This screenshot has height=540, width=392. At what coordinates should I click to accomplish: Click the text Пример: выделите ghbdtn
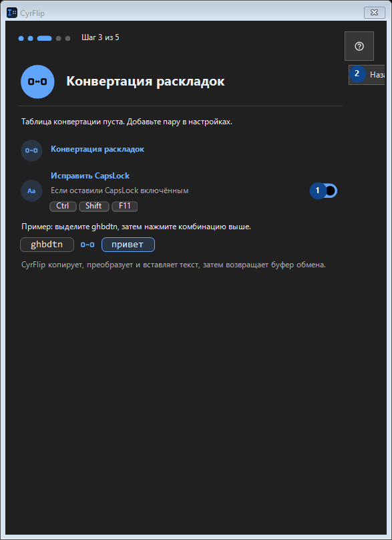[x=70, y=227]
